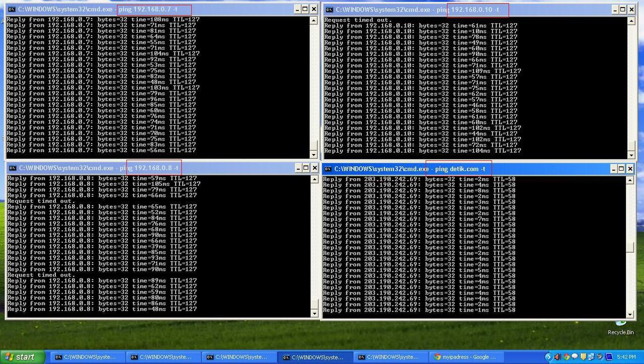
Task: Click the Chrome icon in the system tray
Action: pos(566,357)
